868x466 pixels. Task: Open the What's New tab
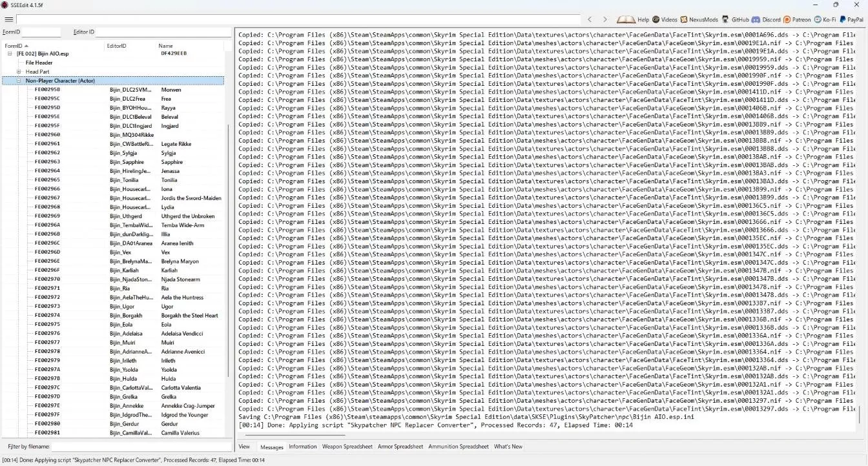tap(508, 447)
